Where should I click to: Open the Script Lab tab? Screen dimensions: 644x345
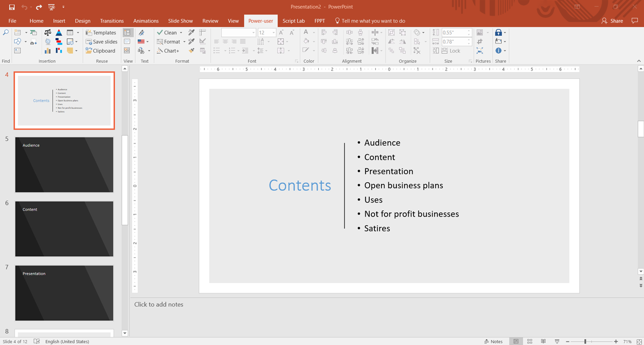click(x=294, y=21)
